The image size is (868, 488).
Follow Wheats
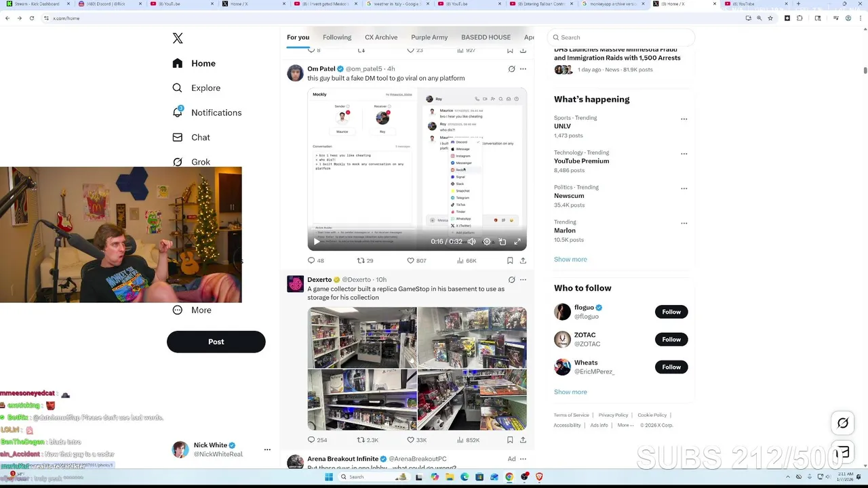click(671, 367)
